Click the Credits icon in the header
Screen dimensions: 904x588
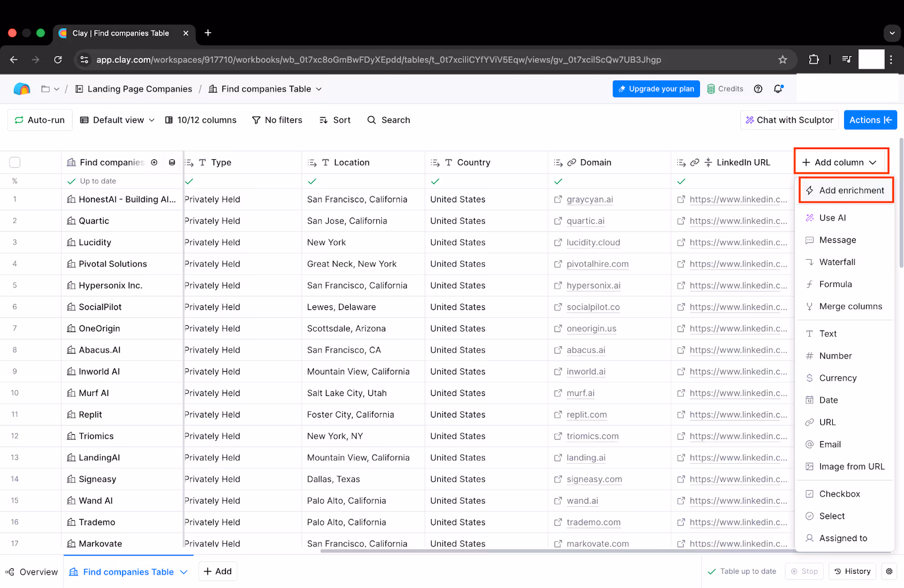coord(711,89)
